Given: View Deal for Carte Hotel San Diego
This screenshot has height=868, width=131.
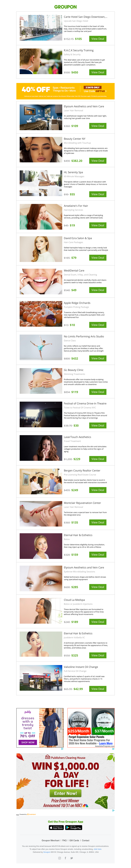Looking at the screenshot, I should 98,39.
